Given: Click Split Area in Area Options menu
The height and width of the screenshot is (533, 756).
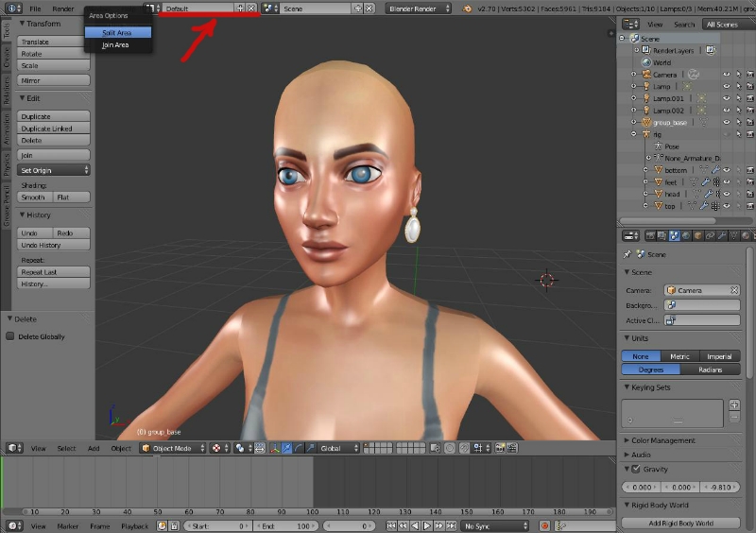Looking at the screenshot, I should 117,32.
